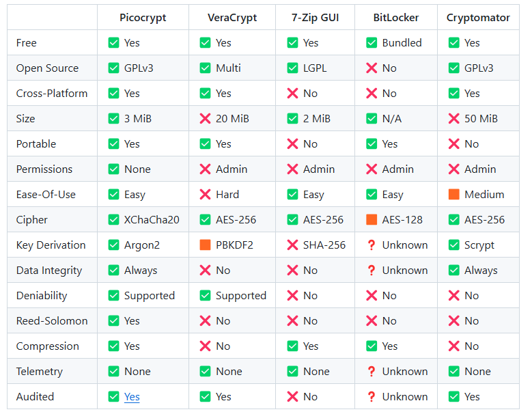Screen dimensions: 532x414
Task: Click the "Picocrypt" column header
Action: click(142, 18)
